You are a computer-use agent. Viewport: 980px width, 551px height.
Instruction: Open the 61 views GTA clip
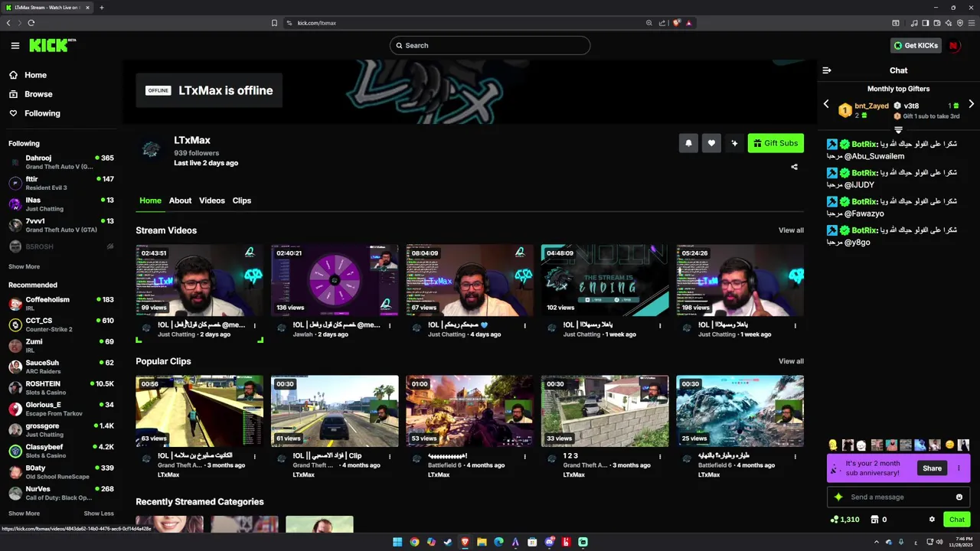point(335,411)
